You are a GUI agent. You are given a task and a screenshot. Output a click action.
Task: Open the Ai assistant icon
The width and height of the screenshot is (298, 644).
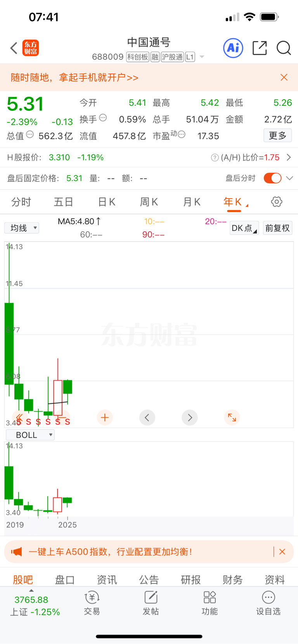[233, 48]
